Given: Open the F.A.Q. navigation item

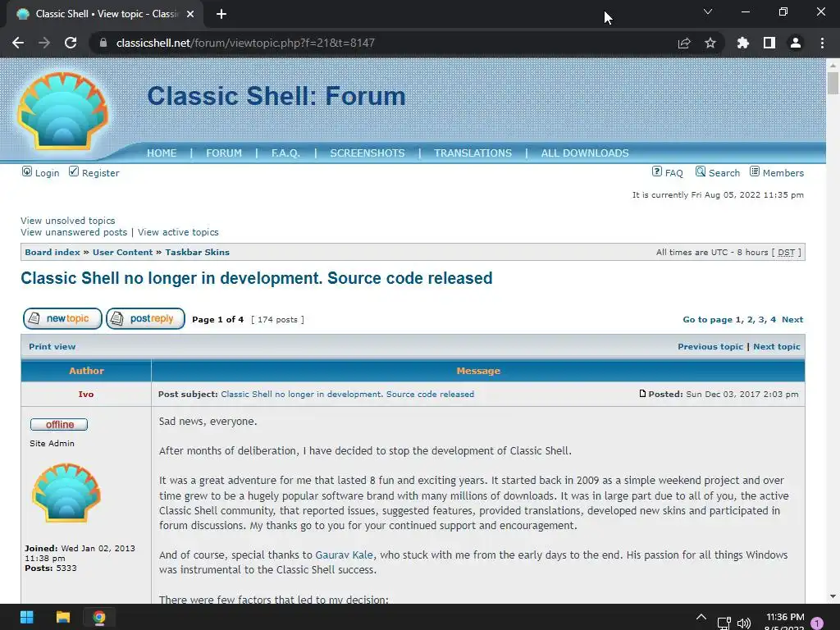Looking at the screenshot, I should pos(285,153).
